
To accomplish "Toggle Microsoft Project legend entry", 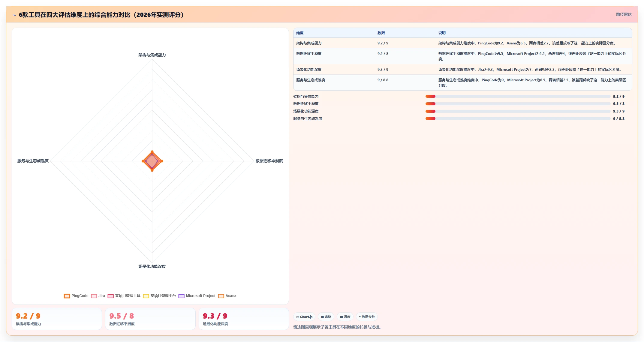I will point(197,296).
